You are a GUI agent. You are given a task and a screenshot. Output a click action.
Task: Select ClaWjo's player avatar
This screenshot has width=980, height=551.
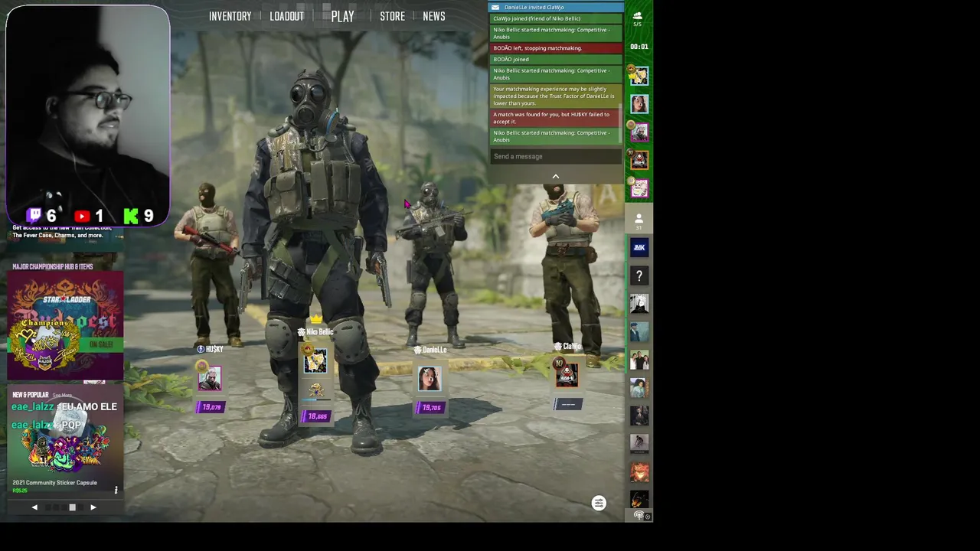click(567, 374)
